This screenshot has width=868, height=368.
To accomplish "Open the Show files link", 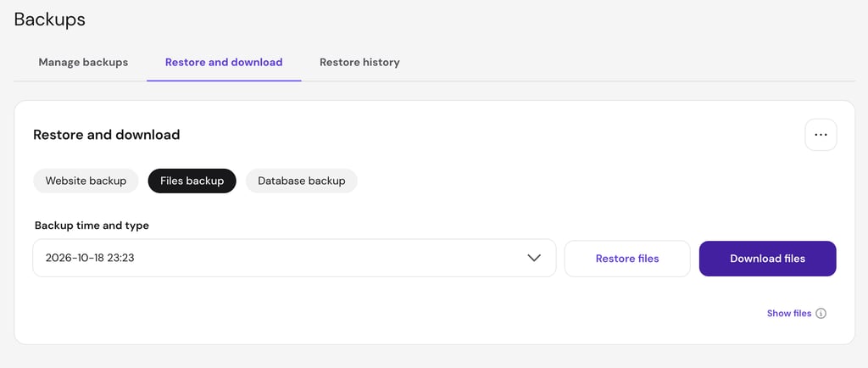I will (x=789, y=313).
